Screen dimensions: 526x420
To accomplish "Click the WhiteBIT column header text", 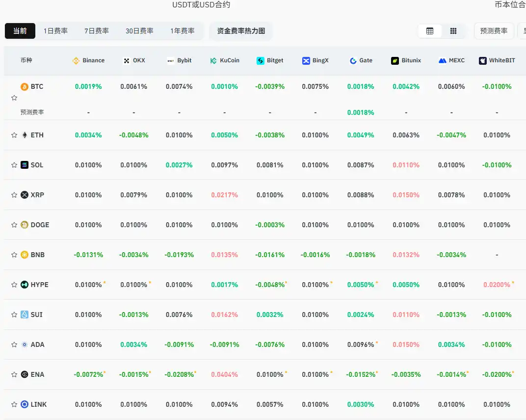I will (502, 60).
